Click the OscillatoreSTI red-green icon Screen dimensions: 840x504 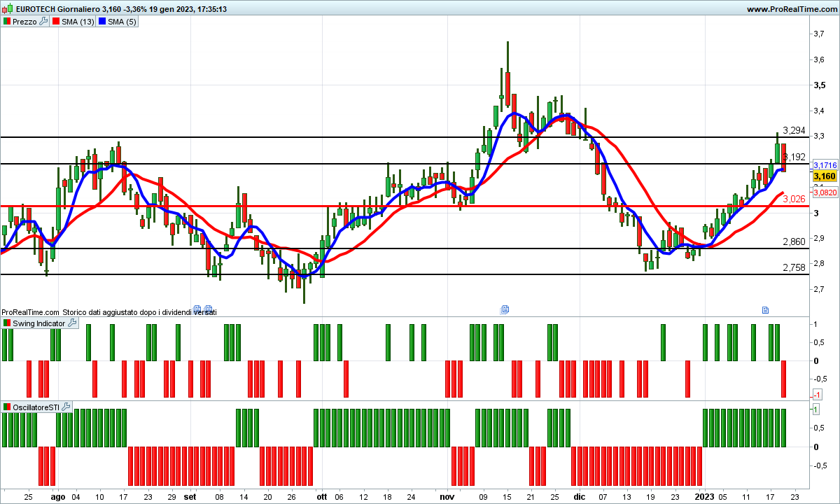[x=8, y=407]
